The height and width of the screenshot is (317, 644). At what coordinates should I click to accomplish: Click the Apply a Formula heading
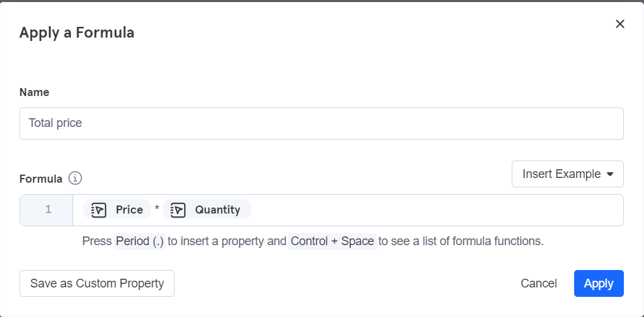click(x=77, y=32)
